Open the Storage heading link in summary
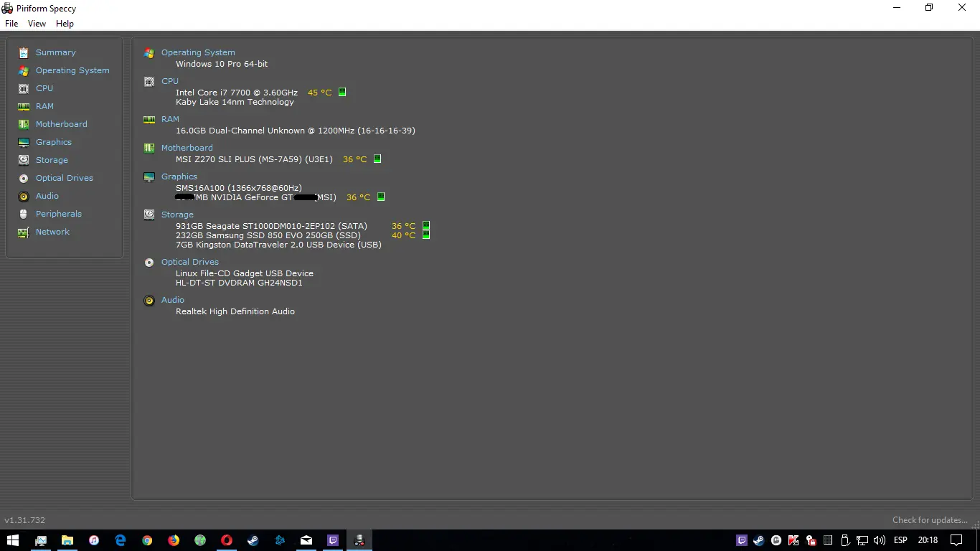This screenshot has height=551, width=980. click(177, 215)
